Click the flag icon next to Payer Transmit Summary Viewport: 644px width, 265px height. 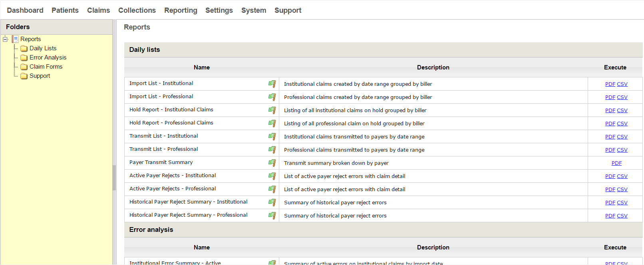click(x=272, y=163)
